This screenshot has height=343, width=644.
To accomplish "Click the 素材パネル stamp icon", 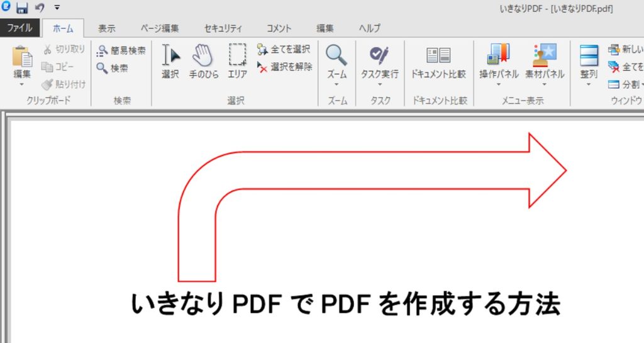I will click(545, 55).
